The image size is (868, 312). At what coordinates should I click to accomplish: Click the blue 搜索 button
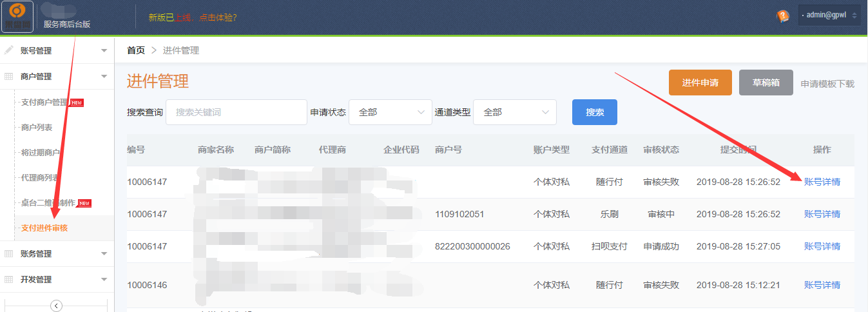point(594,112)
